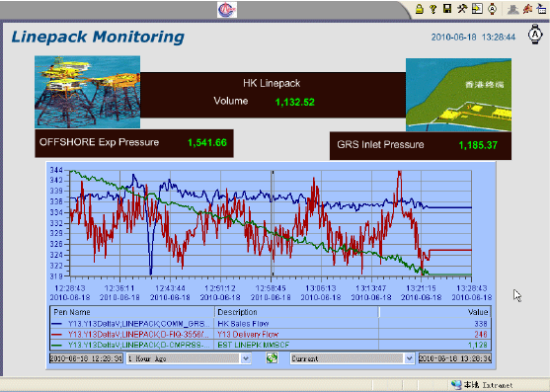Click the green refresh icon below trend

[272, 358]
